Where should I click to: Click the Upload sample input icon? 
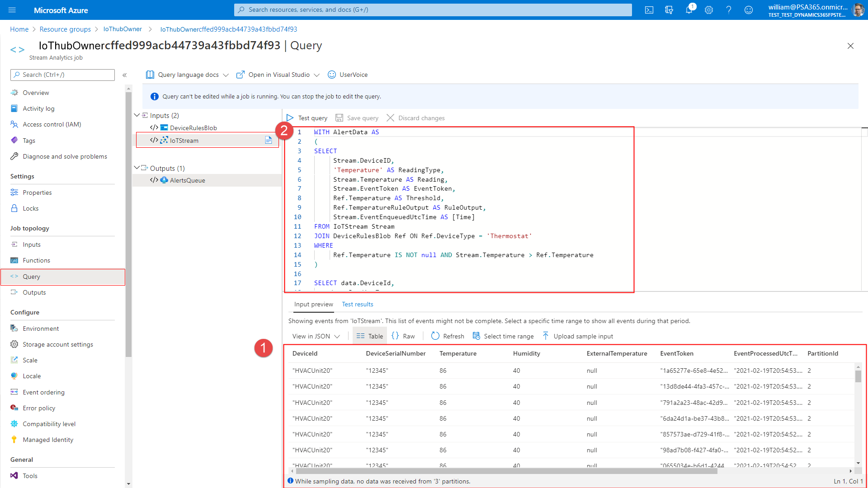click(x=544, y=335)
